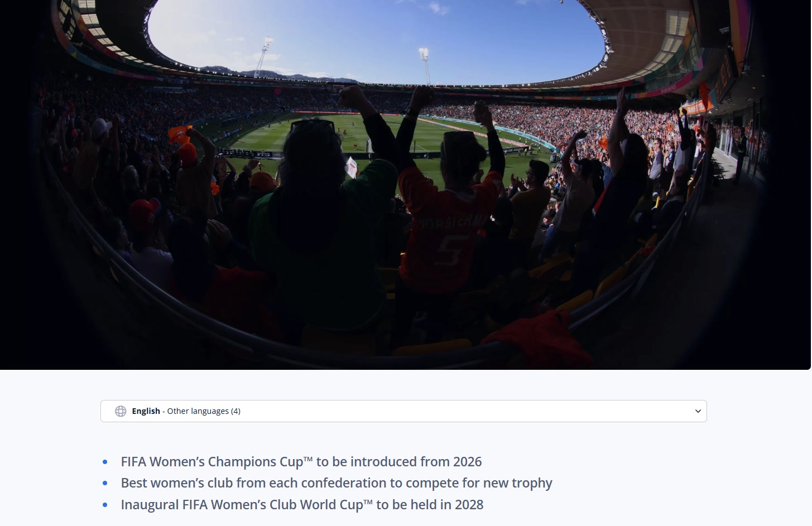Click the blue bullet dot before Best women's club

(105, 483)
